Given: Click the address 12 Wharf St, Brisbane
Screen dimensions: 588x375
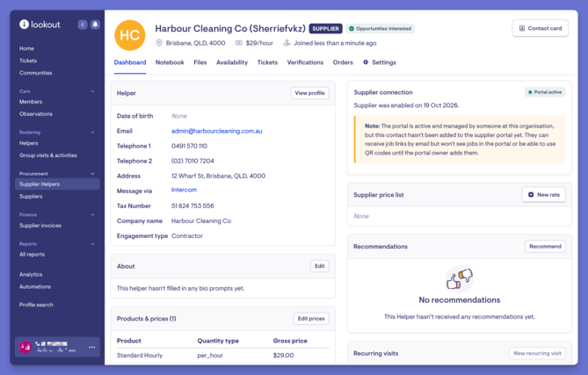Looking at the screenshot, I should [218, 176].
